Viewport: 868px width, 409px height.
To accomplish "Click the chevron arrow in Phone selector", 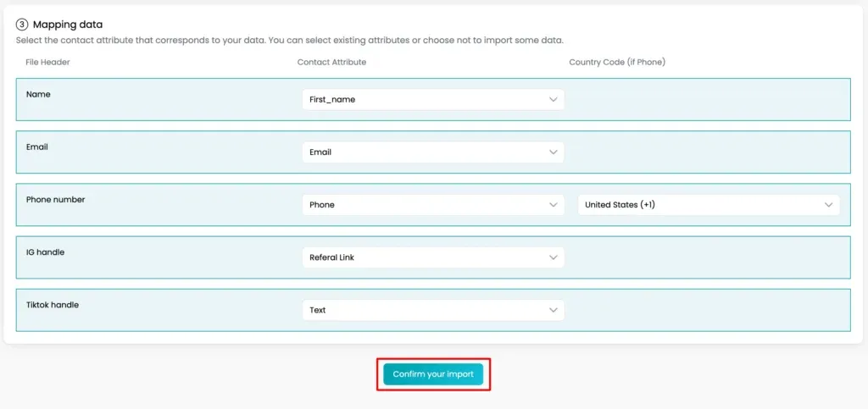I will [553, 205].
